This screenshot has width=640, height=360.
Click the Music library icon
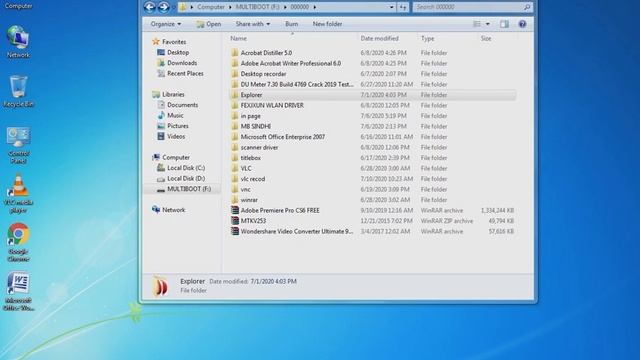click(161, 116)
